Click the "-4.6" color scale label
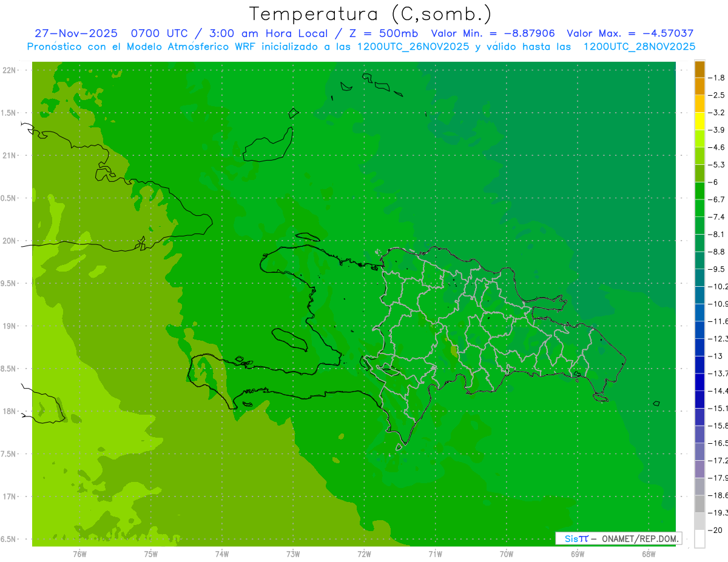Image resolution: width=728 pixels, height=562 pixels. [x=716, y=147]
